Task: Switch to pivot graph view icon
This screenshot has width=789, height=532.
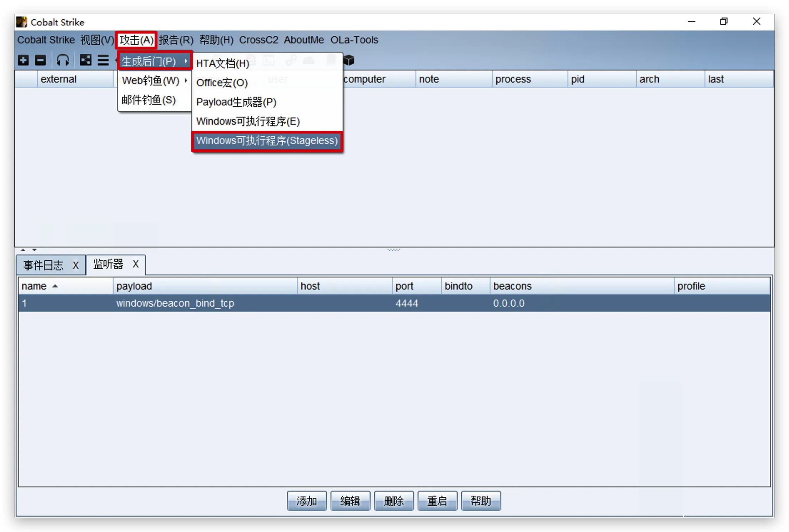Action: coord(86,60)
